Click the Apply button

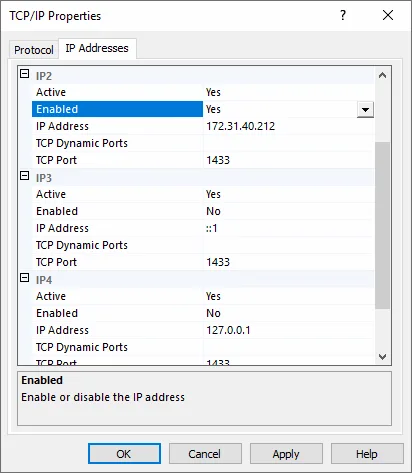[286, 454]
